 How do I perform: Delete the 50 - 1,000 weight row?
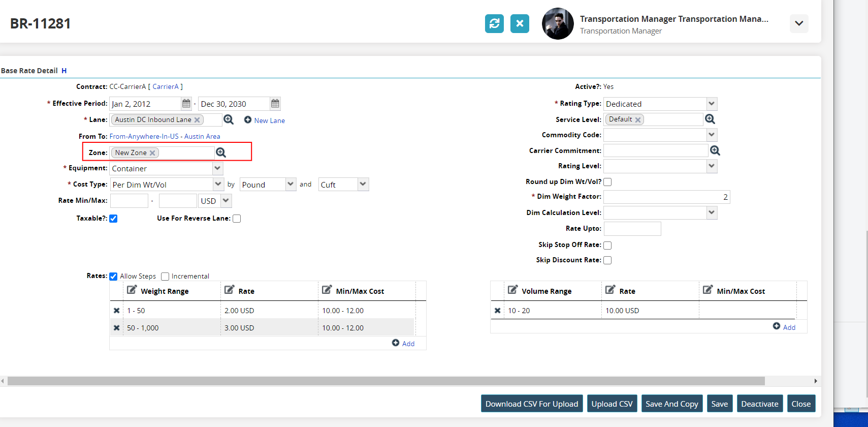pyautogui.click(x=117, y=328)
